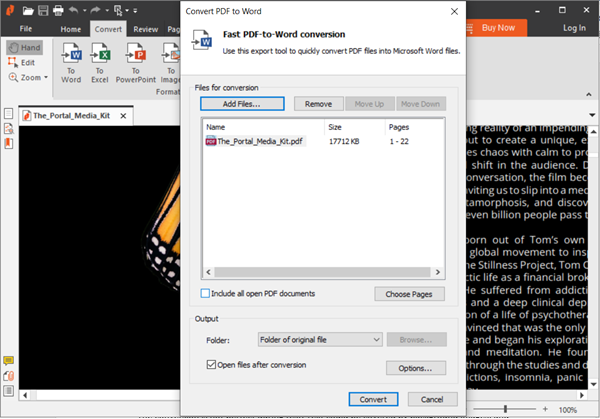Click the Remove button
Viewport: 600px width, 419px height.
coord(318,104)
